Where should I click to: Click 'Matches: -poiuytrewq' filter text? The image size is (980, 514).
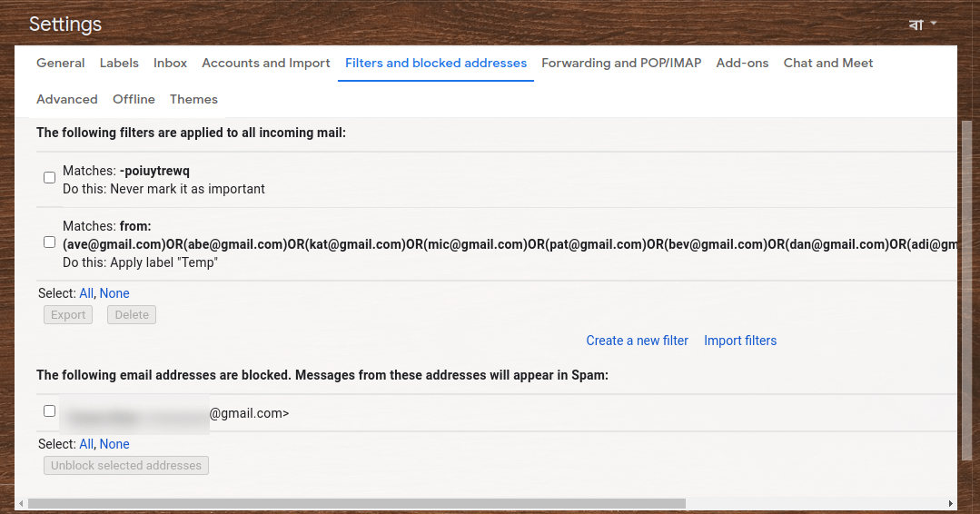[125, 171]
